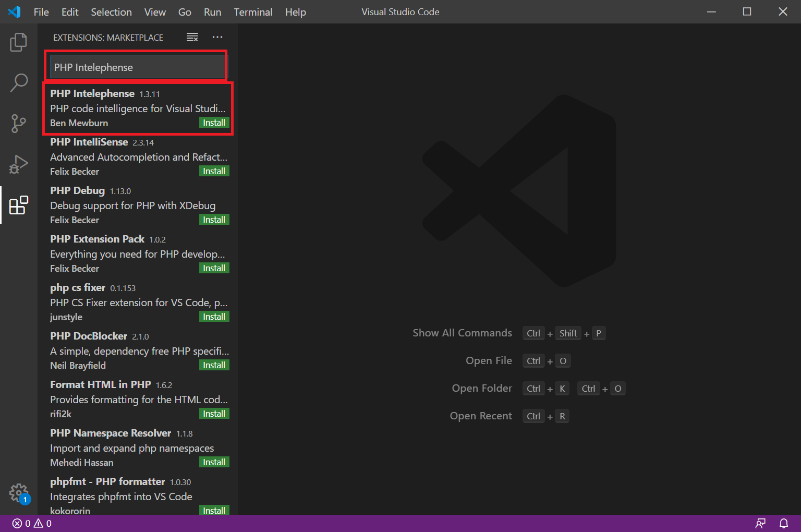
Task: Click the errors and warnings status indicator
Action: pyautogui.click(x=32, y=523)
